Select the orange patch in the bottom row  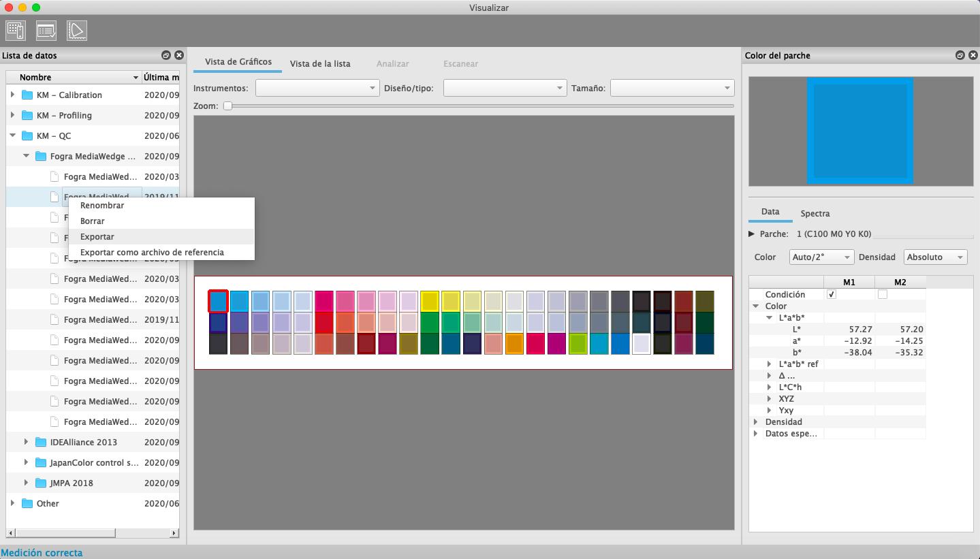(514, 344)
